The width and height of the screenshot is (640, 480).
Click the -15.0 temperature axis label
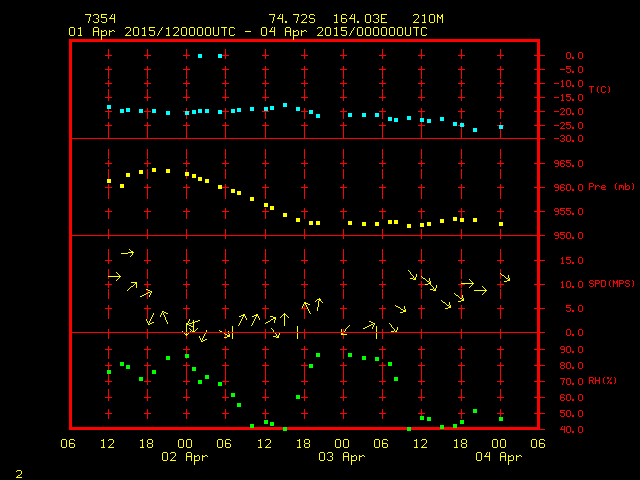coord(569,98)
